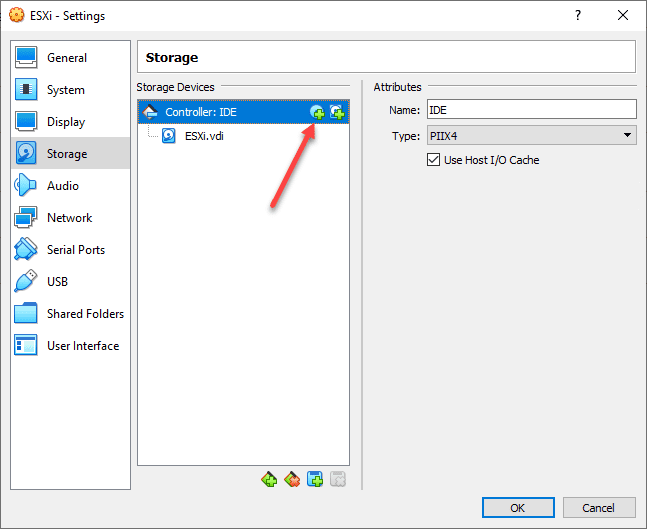This screenshot has height=529, width=647.
Task: Click the help question mark button
Action: 578,16
